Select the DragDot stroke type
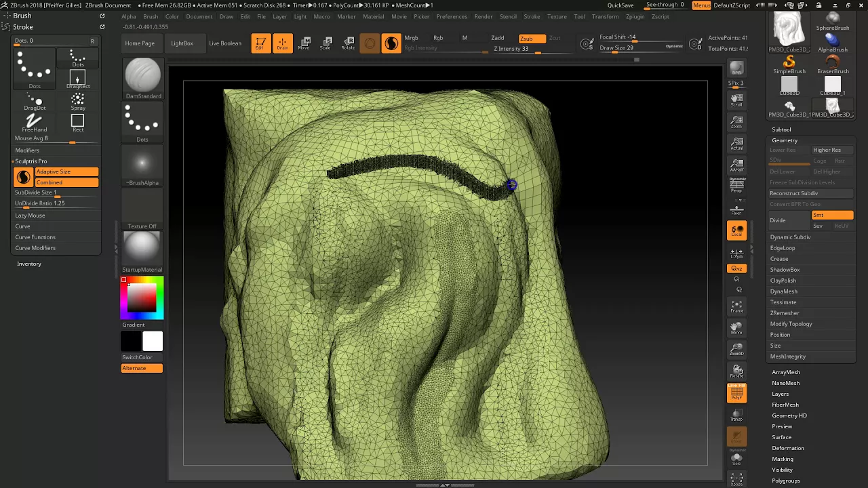Image resolution: width=868 pixels, height=488 pixels. [35, 102]
